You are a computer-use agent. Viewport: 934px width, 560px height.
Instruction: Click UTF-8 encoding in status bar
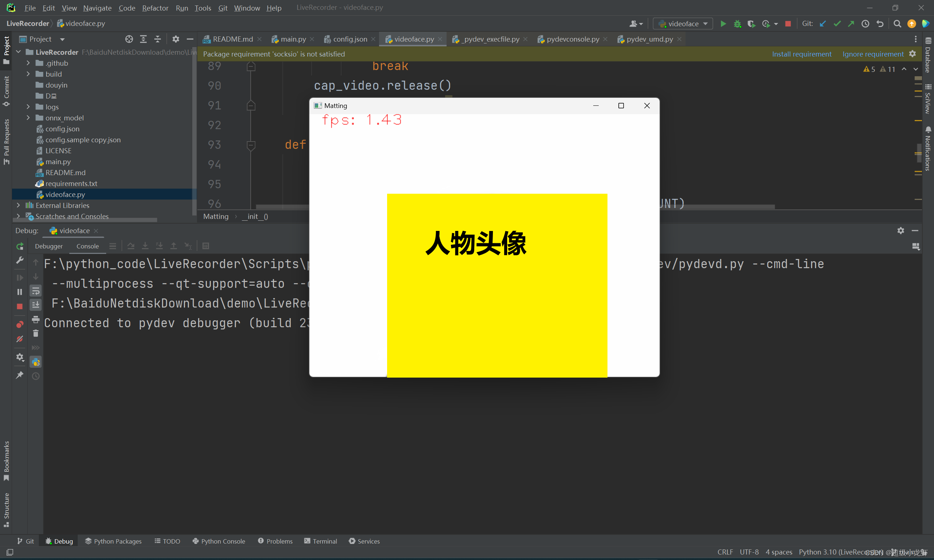click(x=749, y=552)
